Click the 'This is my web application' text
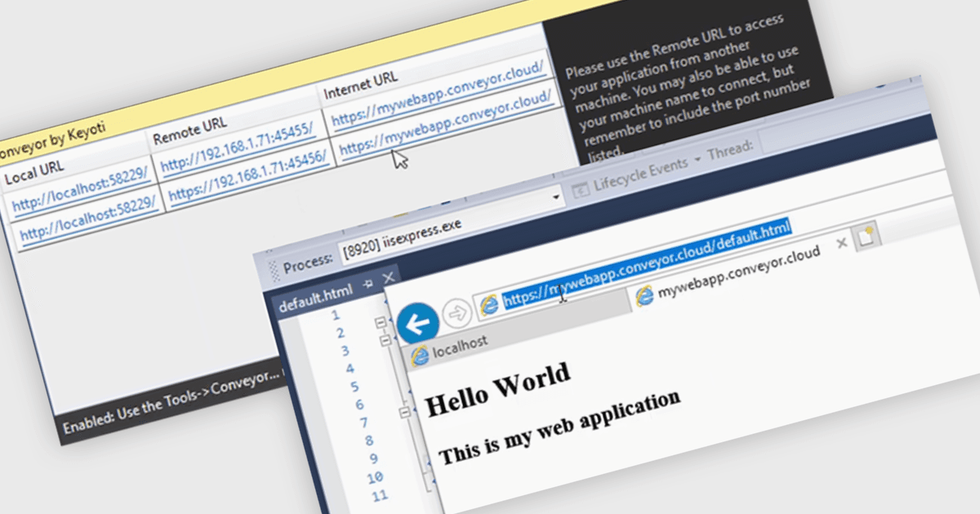Screen dimensions: 980x514 (x=559, y=427)
